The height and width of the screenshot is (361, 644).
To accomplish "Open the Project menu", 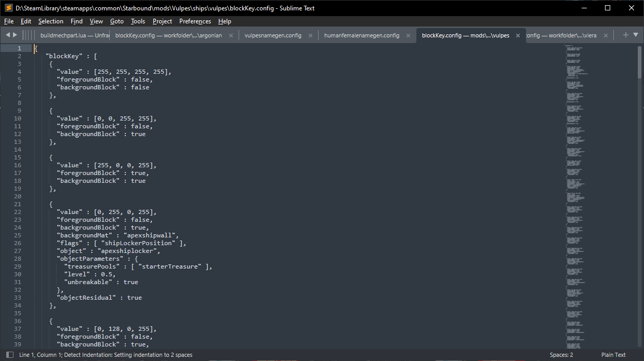I will pos(162,21).
